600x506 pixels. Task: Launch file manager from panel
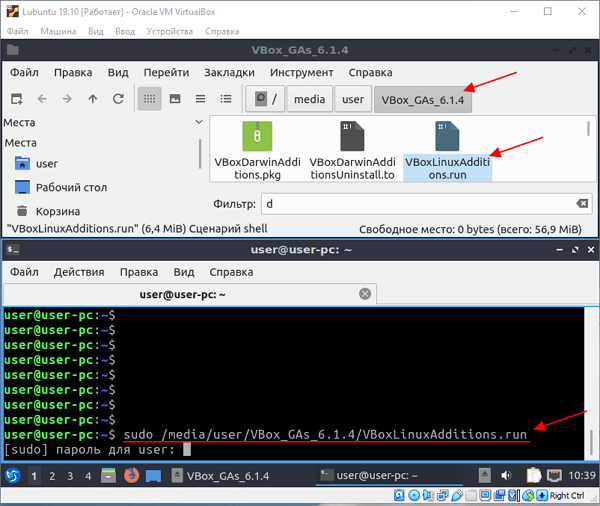coord(108,476)
